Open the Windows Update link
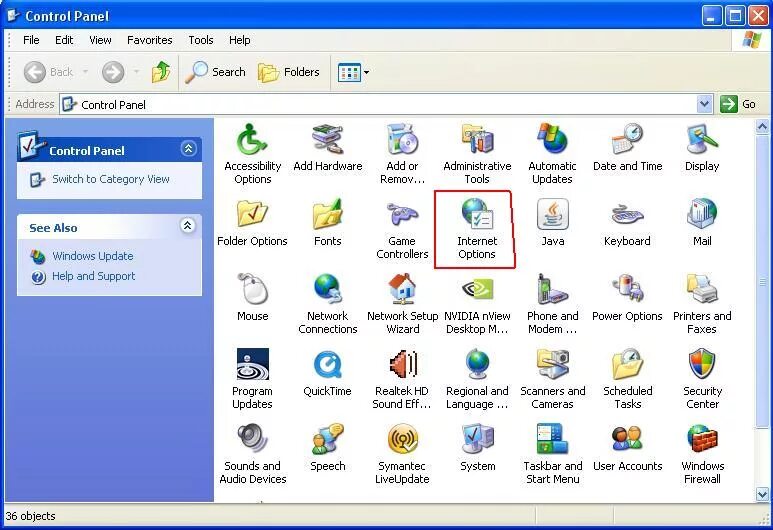Screen dimensions: 773x530 [93, 256]
